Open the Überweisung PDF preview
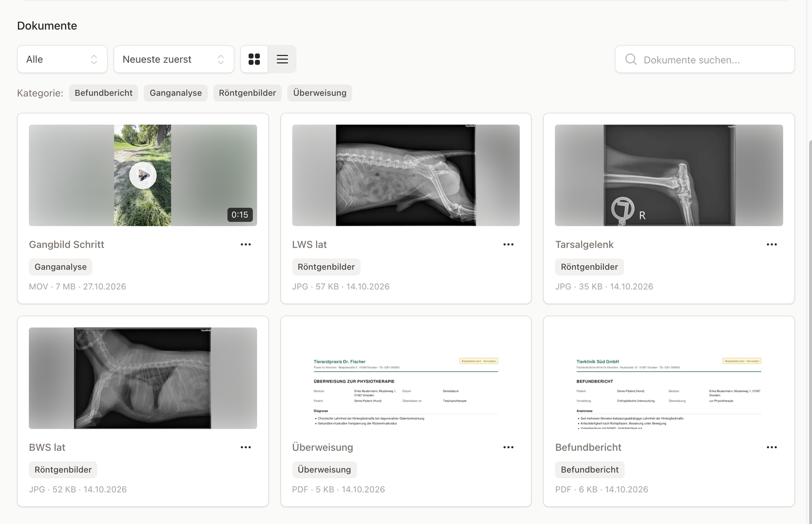The image size is (812, 524). point(406,378)
